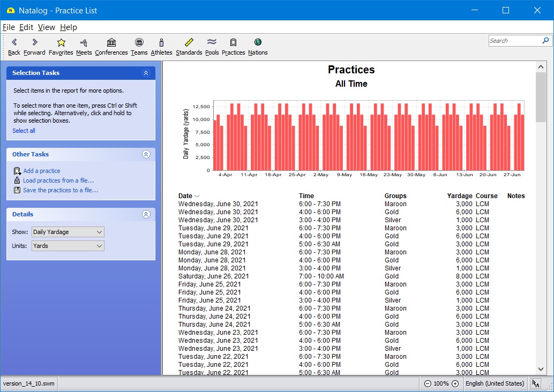Navigate Back in toolbar
The image size is (554, 392).
click(x=14, y=47)
